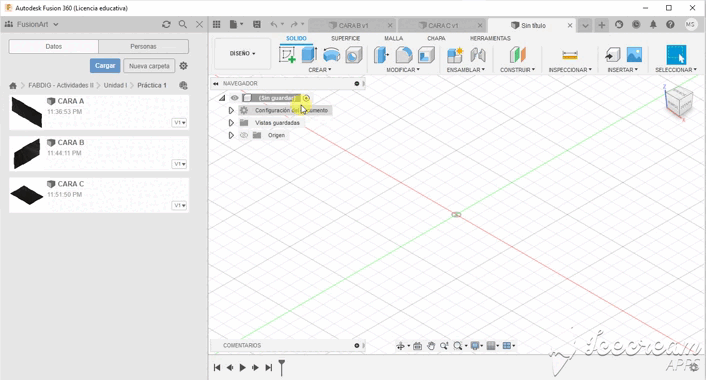
Task: Open the extensions icon in the top bar
Action: tap(619, 25)
